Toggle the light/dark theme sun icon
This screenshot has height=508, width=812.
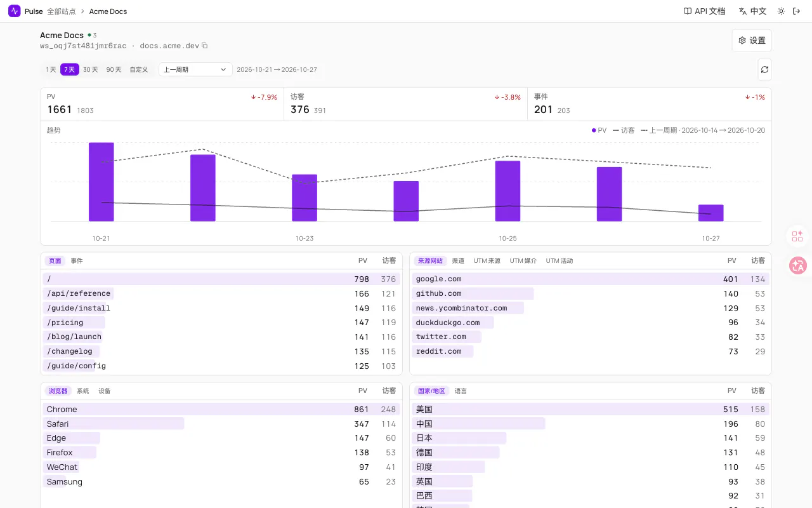pyautogui.click(x=781, y=11)
